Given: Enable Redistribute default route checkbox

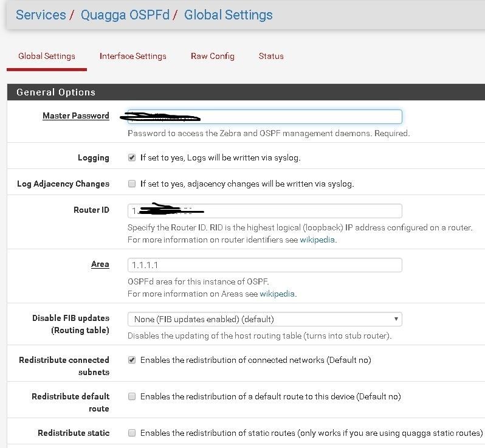Looking at the screenshot, I should [x=132, y=396].
